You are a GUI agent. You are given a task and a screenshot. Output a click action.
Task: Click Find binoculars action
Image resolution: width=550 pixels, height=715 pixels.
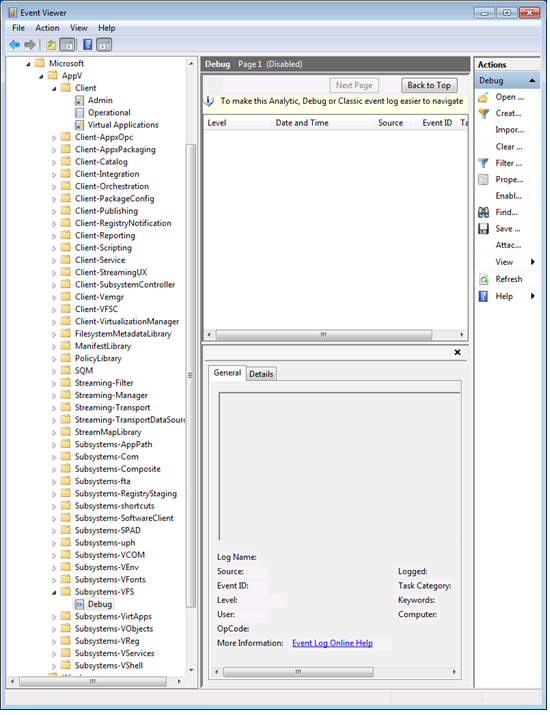(x=506, y=212)
